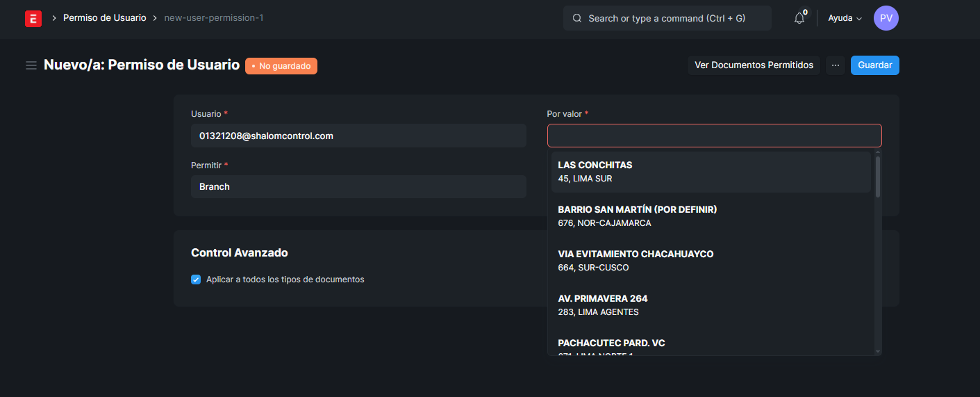Toggle the sidebar hamburger menu icon

[31, 65]
